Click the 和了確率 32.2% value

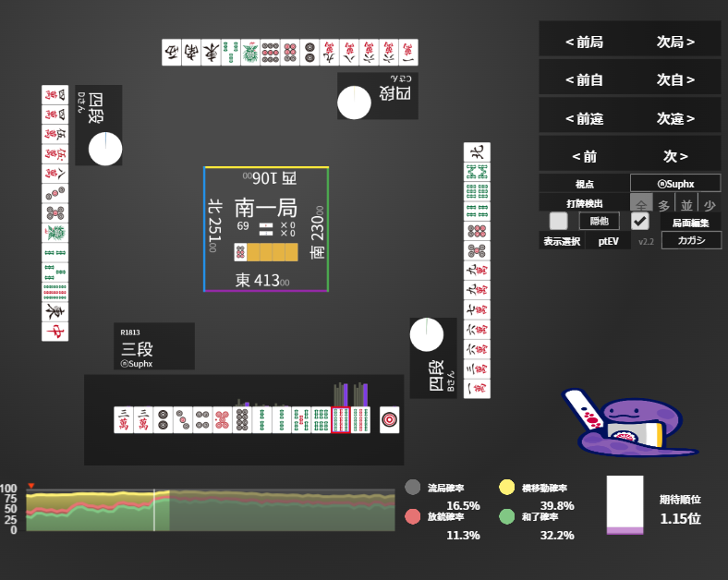click(557, 535)
